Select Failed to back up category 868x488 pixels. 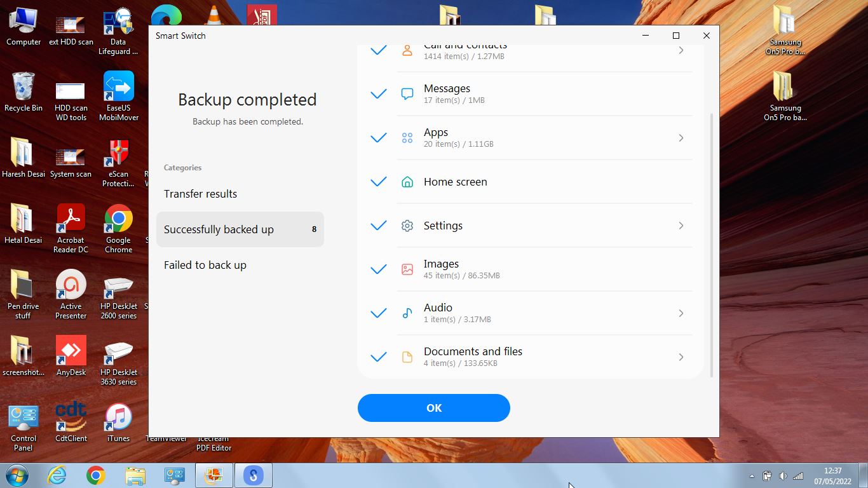240,265
